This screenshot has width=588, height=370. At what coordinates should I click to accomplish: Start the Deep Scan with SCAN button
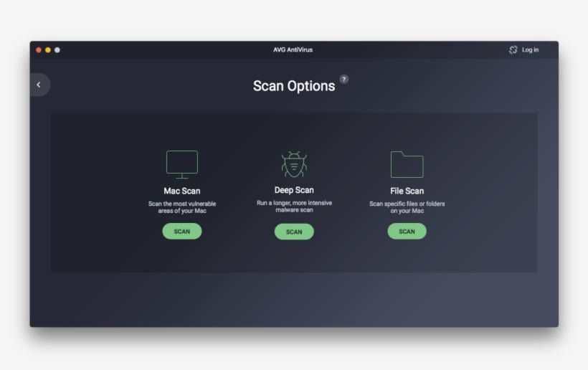(294, 232)
